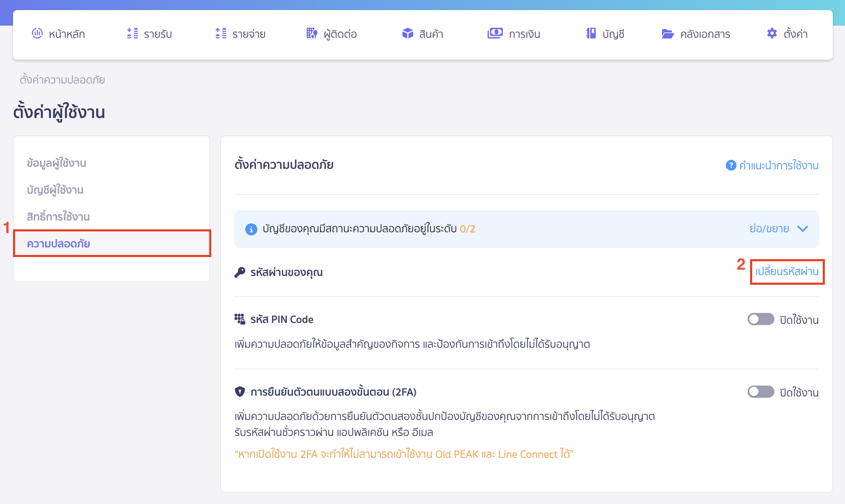Viewport: 845px width, 504px height.
Task: Select ความปลอดภัย in the user settings sidebar
Action: pyautogui.click(x=59, y=244)
